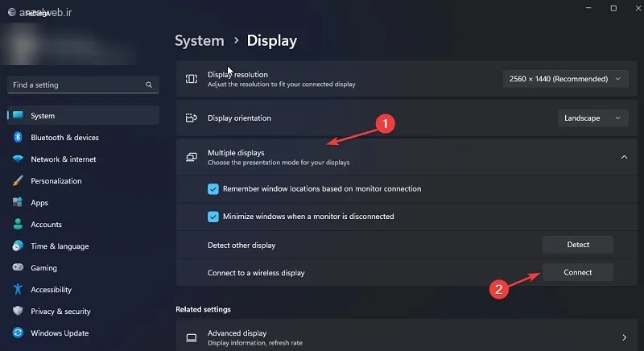The height and width of the screenshot is (351, 644).
Task: Click the Multiple displays row icon
Action: (192, 157)
